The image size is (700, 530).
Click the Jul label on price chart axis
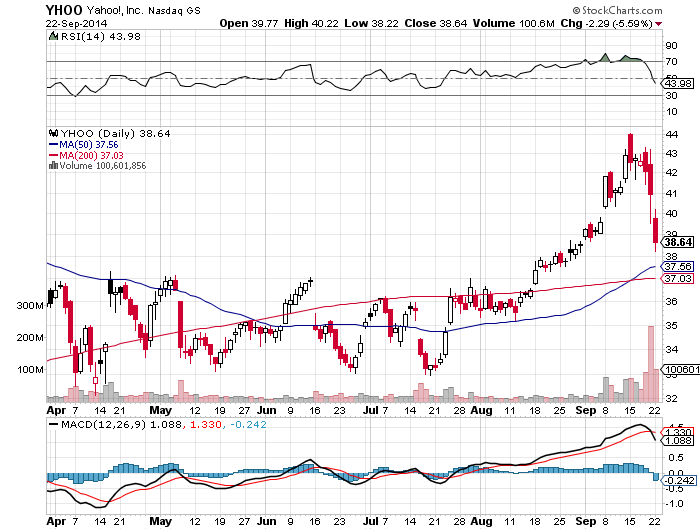pyautogui.click(x=370, y=410)
